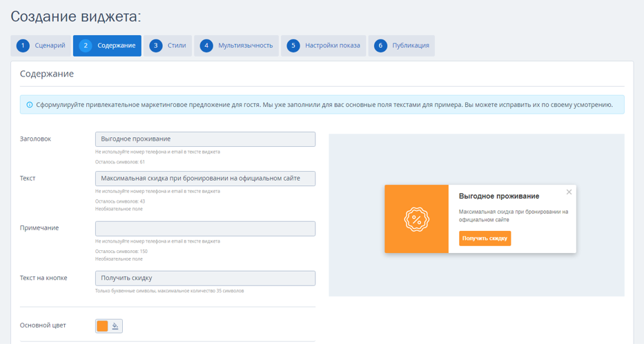Click the Текст input field

pyautogui.click(x=206, y=179)
